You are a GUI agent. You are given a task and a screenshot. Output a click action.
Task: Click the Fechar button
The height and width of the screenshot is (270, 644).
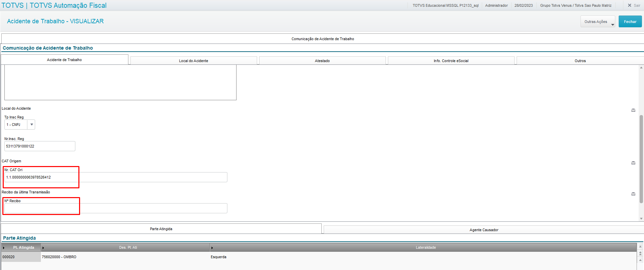pyautogui.click(x=630, y=22)
